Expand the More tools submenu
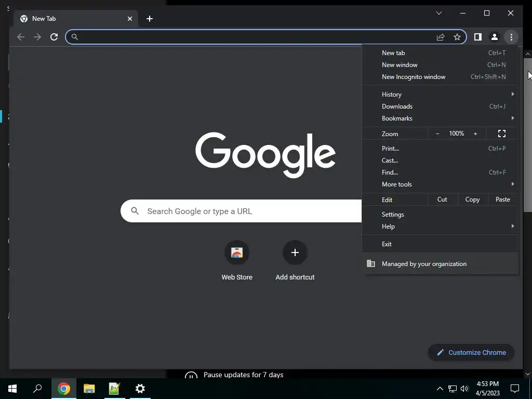This screenshot has height=399, width=532. pyautogui.click(x=440, y=184)
